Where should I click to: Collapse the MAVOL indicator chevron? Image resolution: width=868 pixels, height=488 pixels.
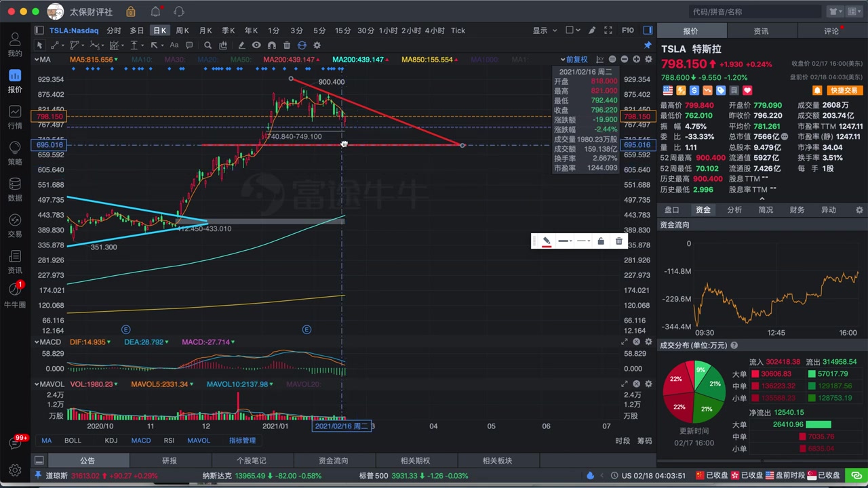(37, 384)
